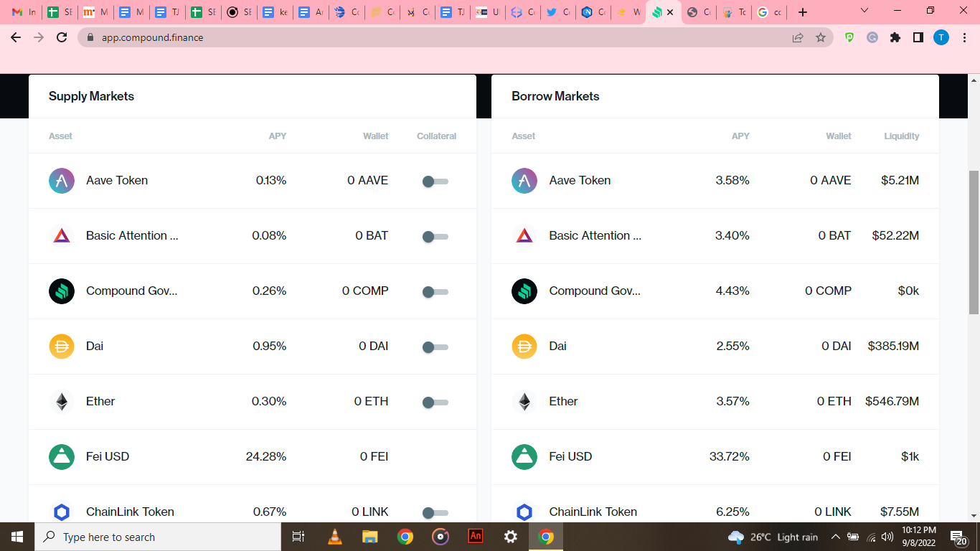Click Fei USD borrow APY 33.72%
Viewport: 980px width, 551px height.
pos(730,457)
